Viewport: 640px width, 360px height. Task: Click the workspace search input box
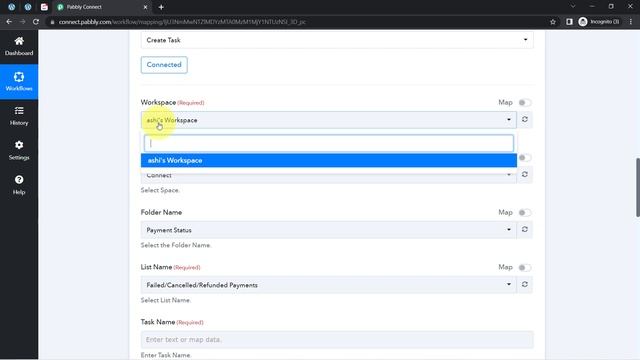[x=329, y=143]
